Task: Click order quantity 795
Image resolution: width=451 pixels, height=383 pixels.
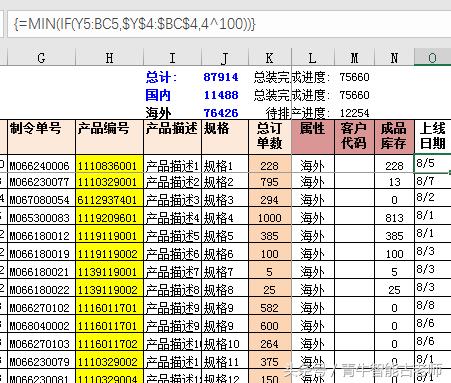Action: [270, 182]
